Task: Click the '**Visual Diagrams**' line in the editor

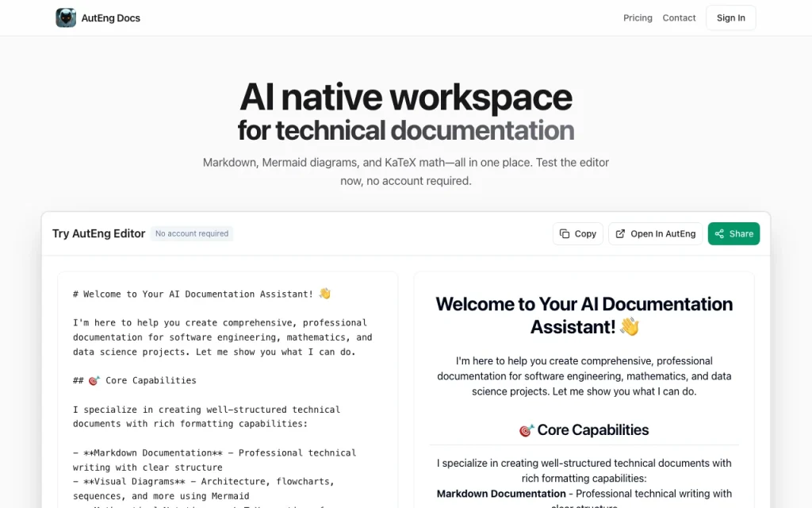Action: [204, 488]
